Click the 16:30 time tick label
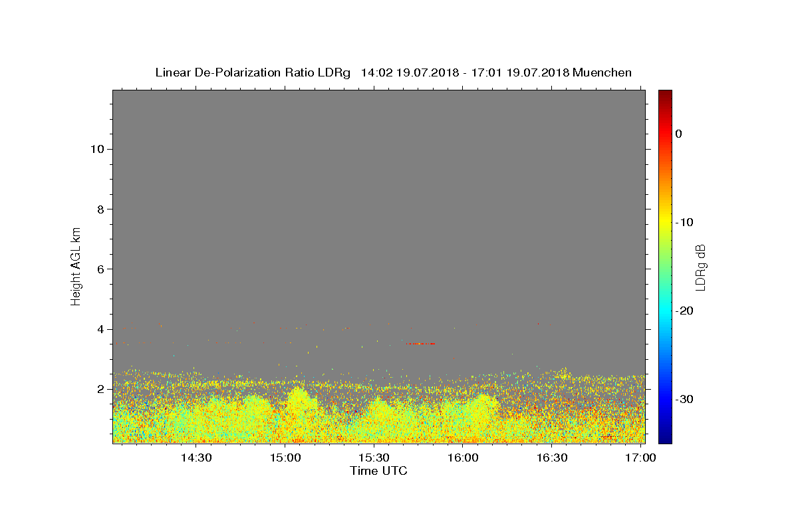The width and height of the screenshot is (798, 532). point(552,458)
